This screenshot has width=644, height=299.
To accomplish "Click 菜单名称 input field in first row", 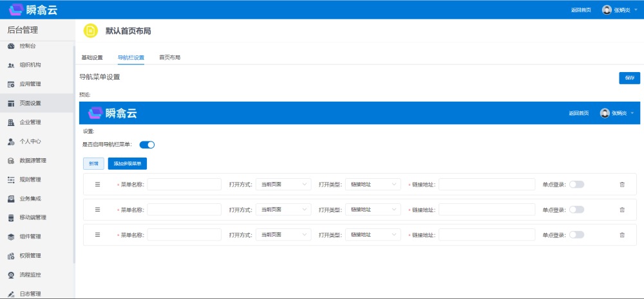I will click(x=184, y=185).
